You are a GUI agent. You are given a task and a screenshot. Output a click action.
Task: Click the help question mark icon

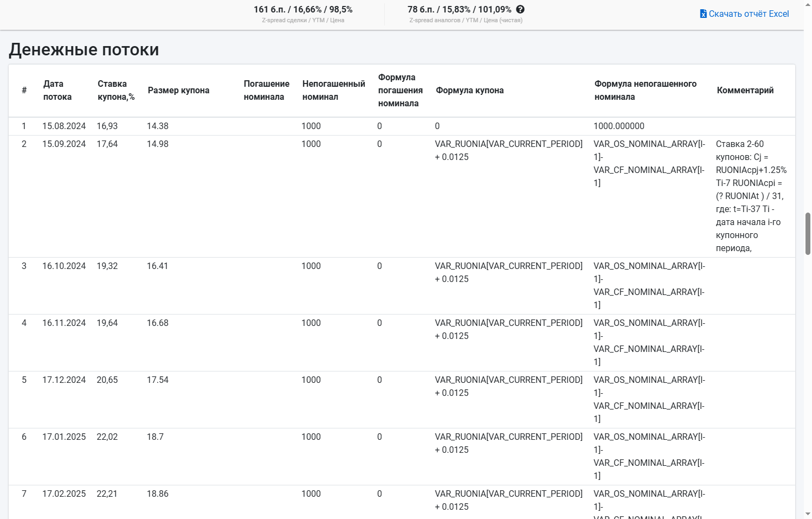520,9
